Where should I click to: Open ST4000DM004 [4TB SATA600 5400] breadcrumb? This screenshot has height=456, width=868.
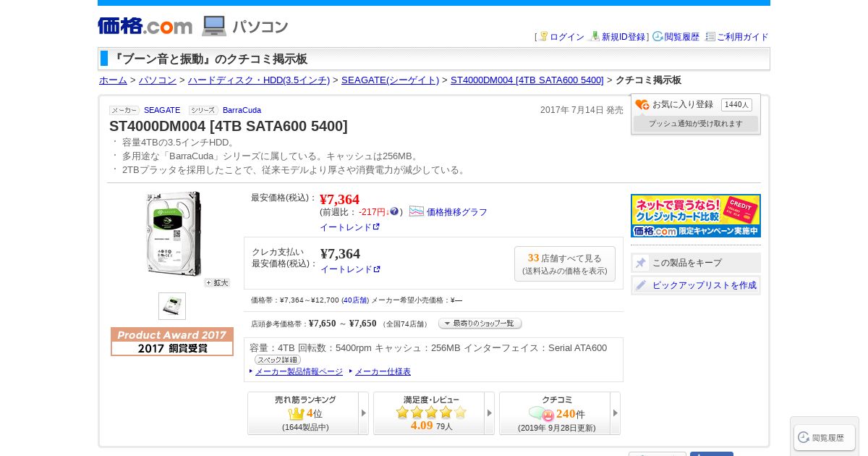point(527,80)
